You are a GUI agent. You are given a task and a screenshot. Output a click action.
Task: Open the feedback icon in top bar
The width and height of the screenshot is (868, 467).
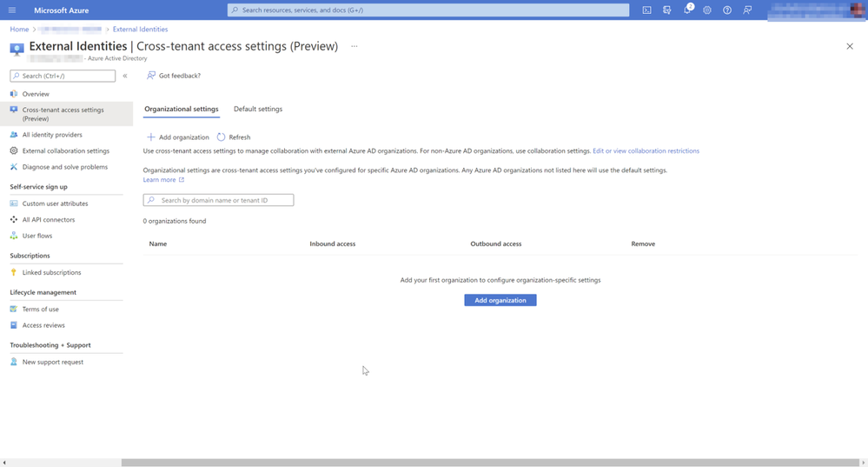[747, 10]
